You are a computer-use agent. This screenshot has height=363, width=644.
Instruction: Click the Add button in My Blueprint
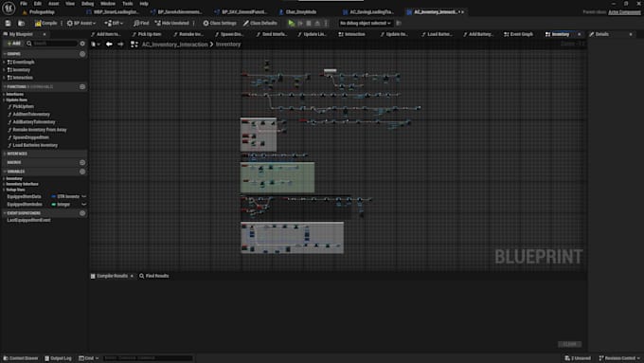point(13,44)
